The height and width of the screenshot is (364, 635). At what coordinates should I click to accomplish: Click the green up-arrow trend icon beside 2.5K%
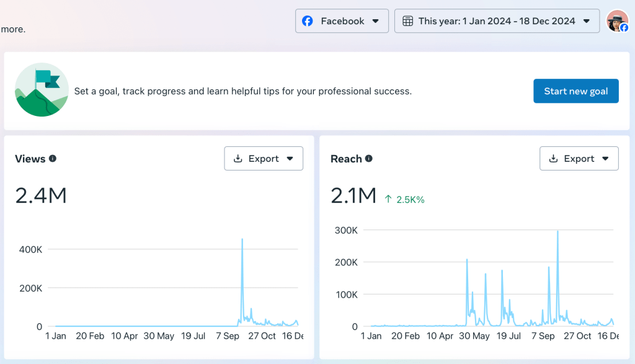pyautogui.click(x=388, y=199)
